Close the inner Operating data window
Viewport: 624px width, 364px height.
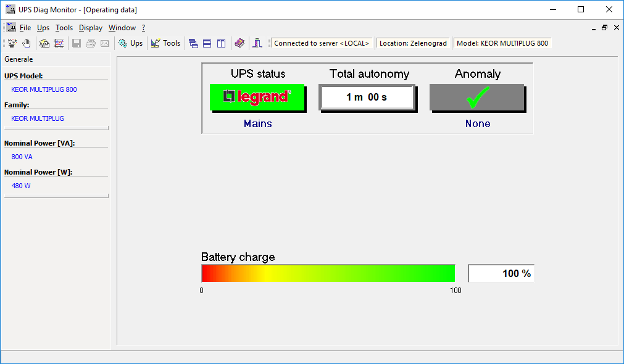coord(617,28)
